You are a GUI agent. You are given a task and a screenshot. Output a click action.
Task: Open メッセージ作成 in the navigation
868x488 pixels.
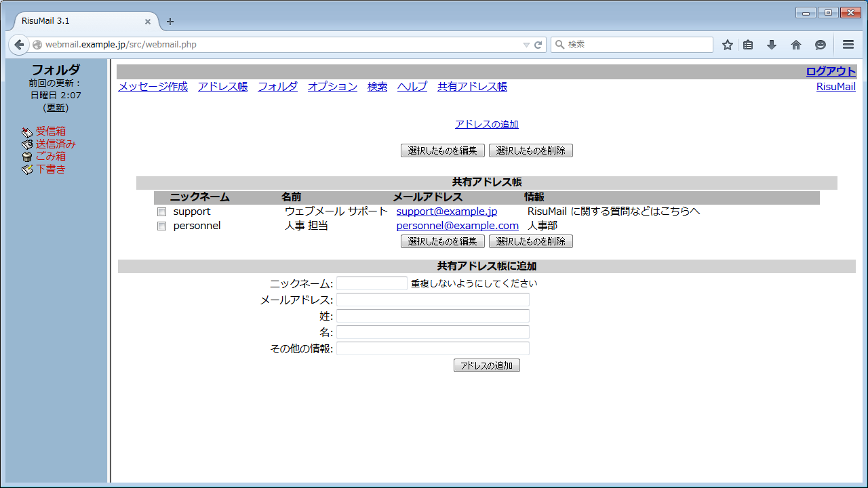coord(153,87)
